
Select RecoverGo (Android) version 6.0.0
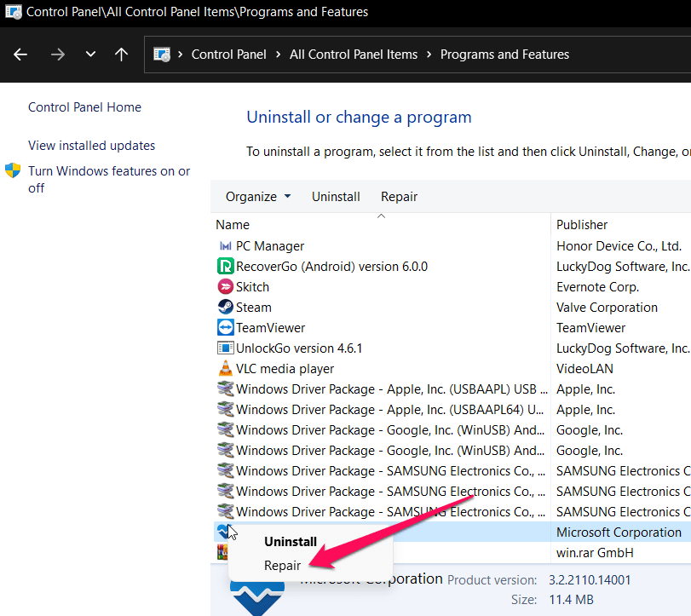(331, 267)
